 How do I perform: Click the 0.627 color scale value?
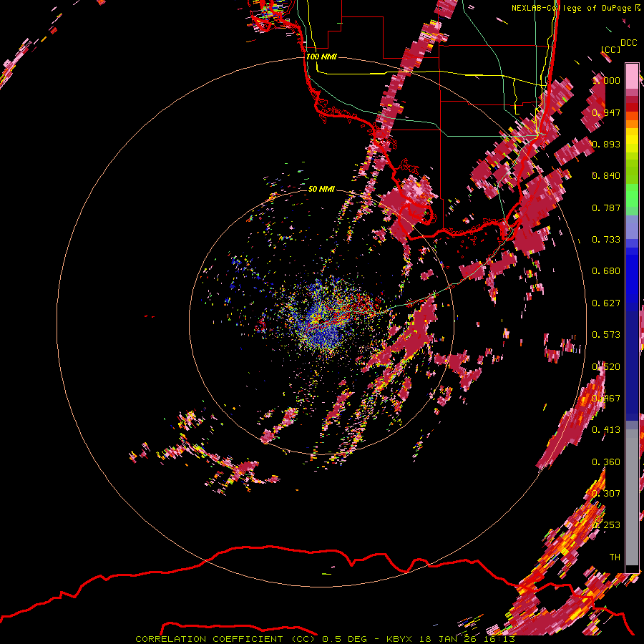[606, 303]
